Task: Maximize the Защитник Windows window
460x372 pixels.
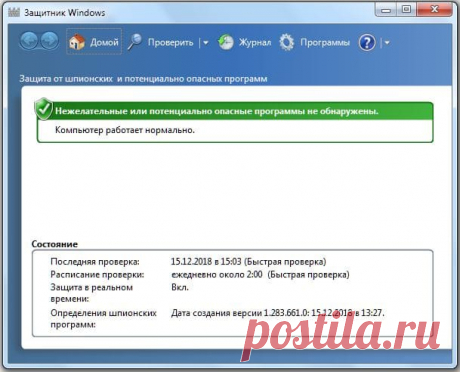Action: pos(406,10)
